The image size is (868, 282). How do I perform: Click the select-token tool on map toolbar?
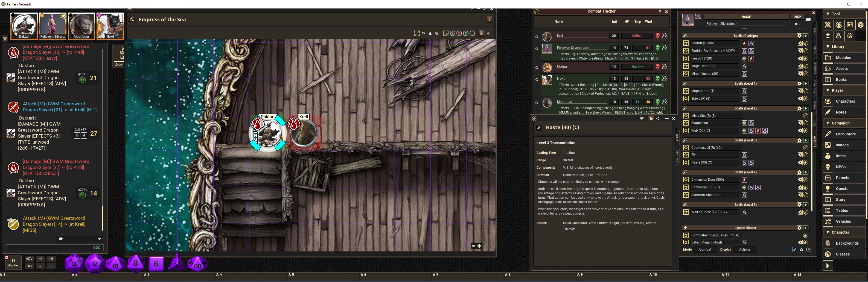point(446,33)
